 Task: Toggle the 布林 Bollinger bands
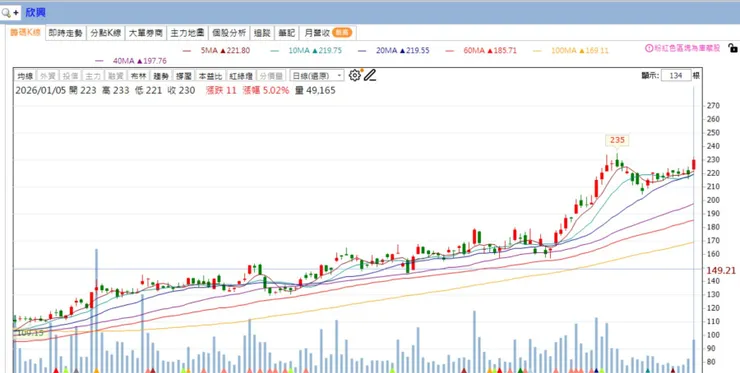point(138,76)
